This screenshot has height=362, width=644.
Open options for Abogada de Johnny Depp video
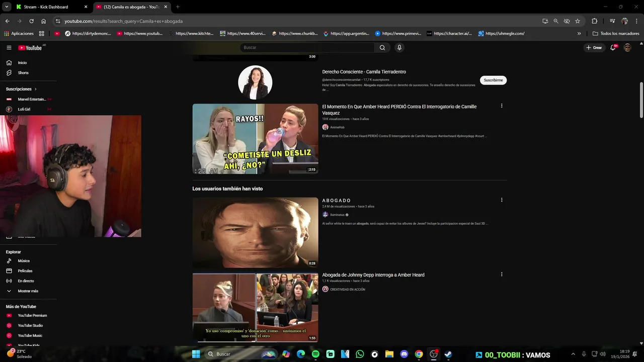(x=502, y=275)
